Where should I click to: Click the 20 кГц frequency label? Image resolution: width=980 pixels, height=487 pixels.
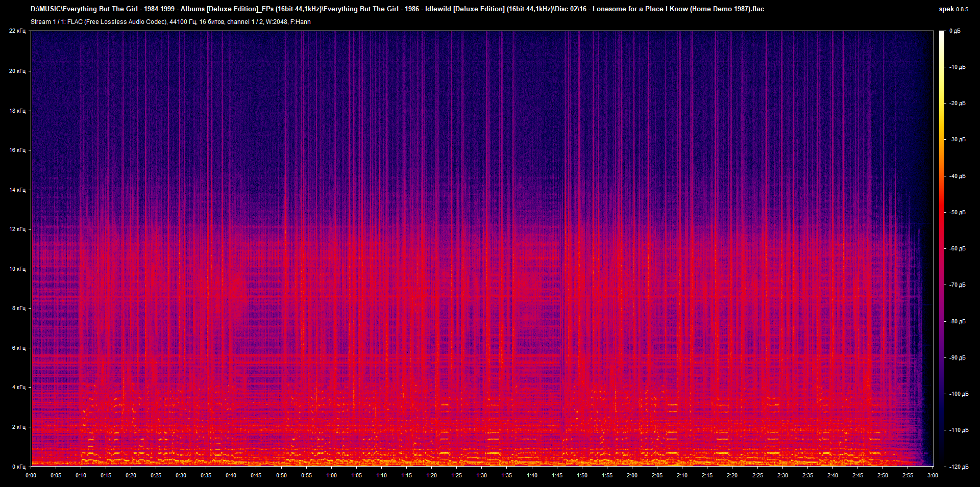[17, 71]
